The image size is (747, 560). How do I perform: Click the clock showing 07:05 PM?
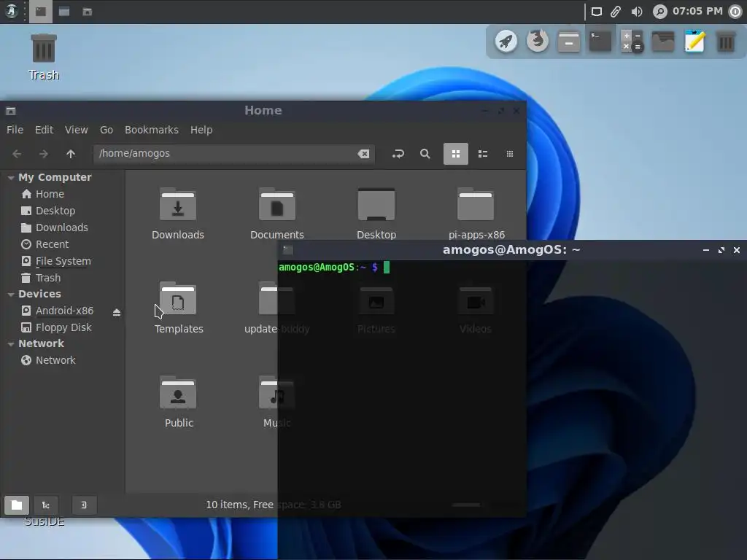tap(697, 11)
